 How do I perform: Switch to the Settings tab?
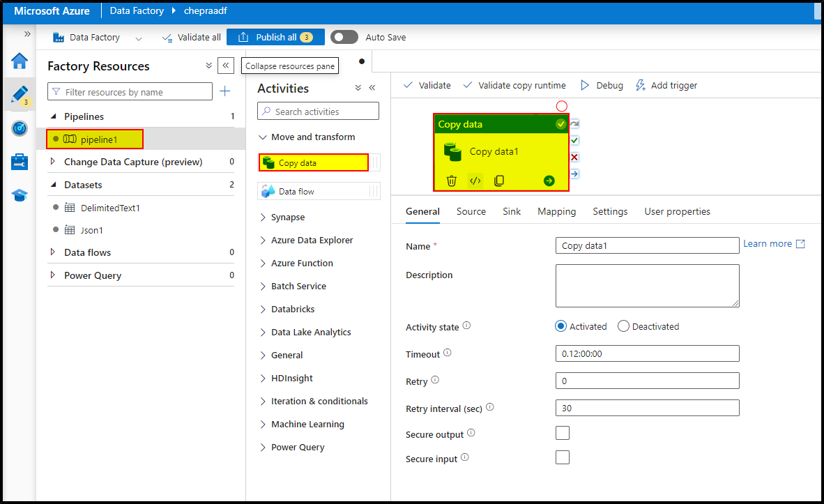coord(610,211)
